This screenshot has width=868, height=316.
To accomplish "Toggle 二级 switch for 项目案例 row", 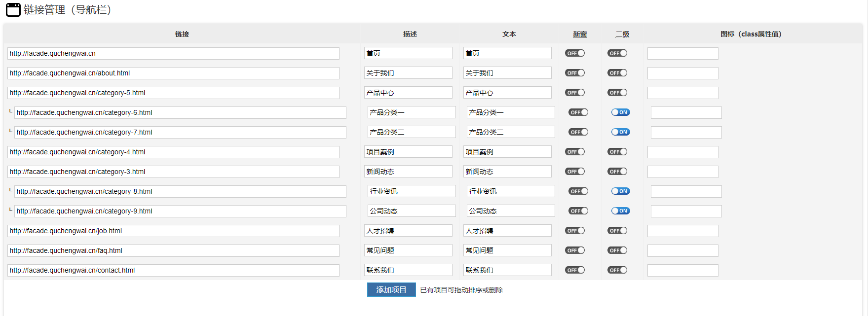I will pyautogui.click(x=617, y=152).
